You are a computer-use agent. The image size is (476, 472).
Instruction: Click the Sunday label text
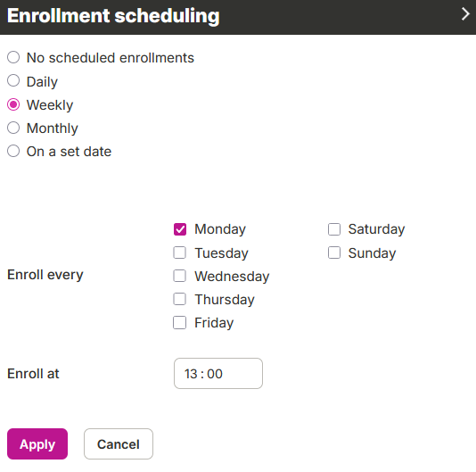pos(373,253)
